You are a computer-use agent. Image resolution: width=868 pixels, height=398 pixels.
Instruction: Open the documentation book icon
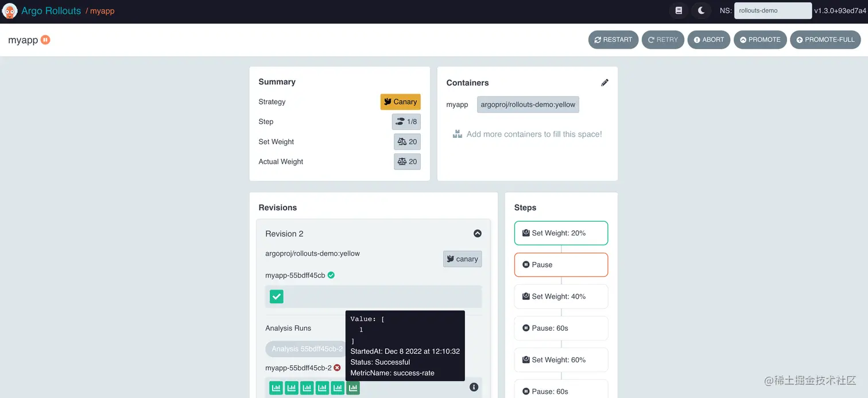[679, 10]
